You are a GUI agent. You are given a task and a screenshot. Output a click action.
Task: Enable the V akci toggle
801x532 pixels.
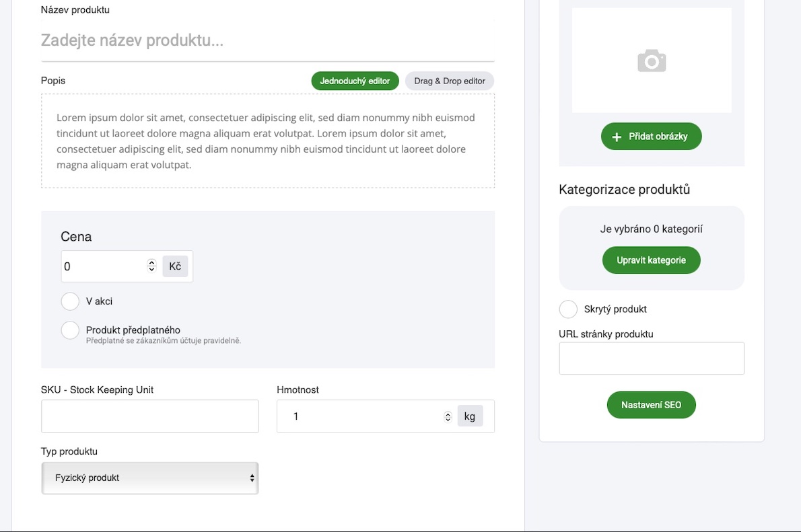[71, 301]
